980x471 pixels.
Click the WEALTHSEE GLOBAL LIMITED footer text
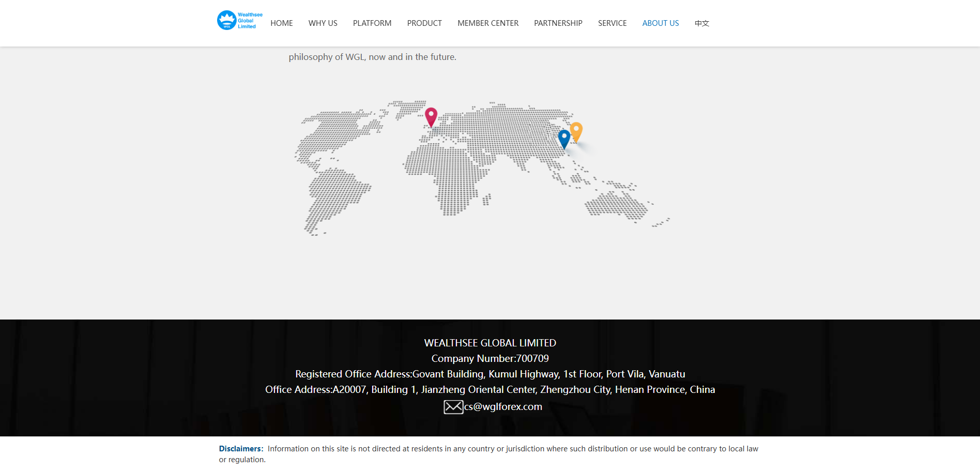pyautogui.click(x=490, y=343)
